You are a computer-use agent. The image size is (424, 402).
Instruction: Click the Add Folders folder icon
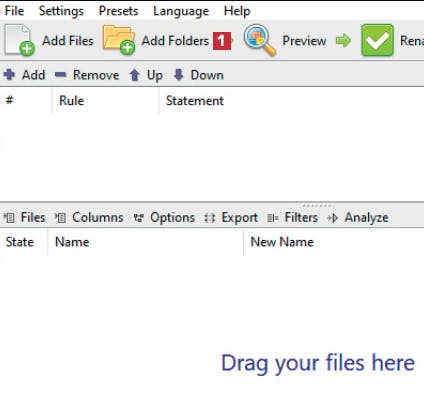[x=119, y=40]
